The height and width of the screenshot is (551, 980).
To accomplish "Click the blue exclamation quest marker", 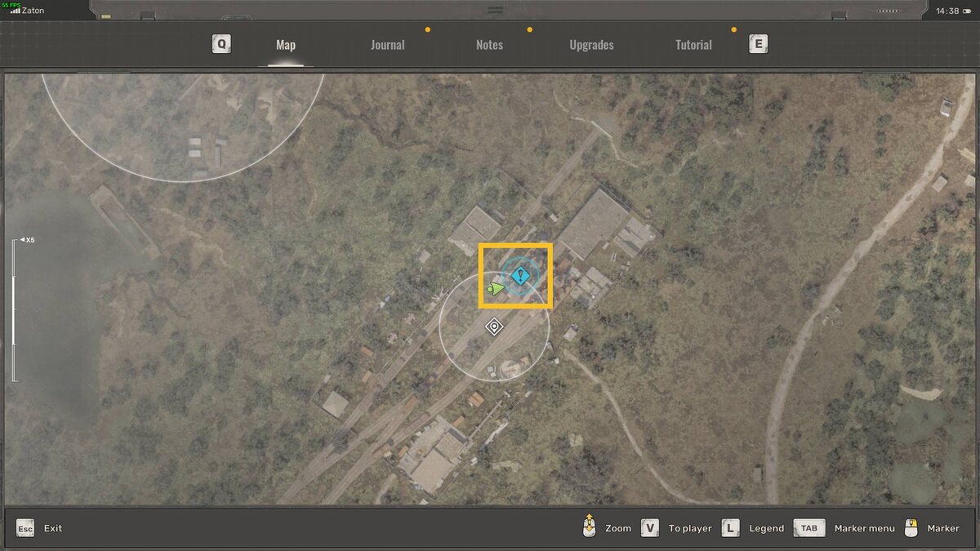I will [x=519, y=276].
